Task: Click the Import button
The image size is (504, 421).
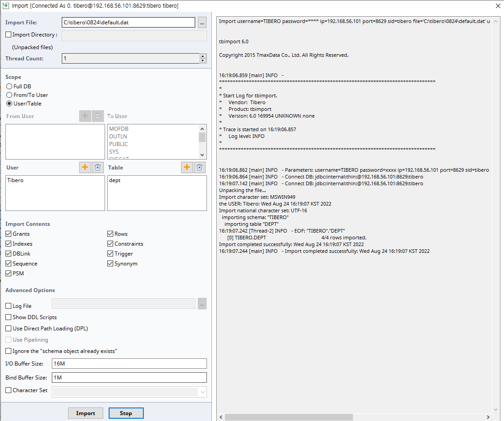Action: 86,413
